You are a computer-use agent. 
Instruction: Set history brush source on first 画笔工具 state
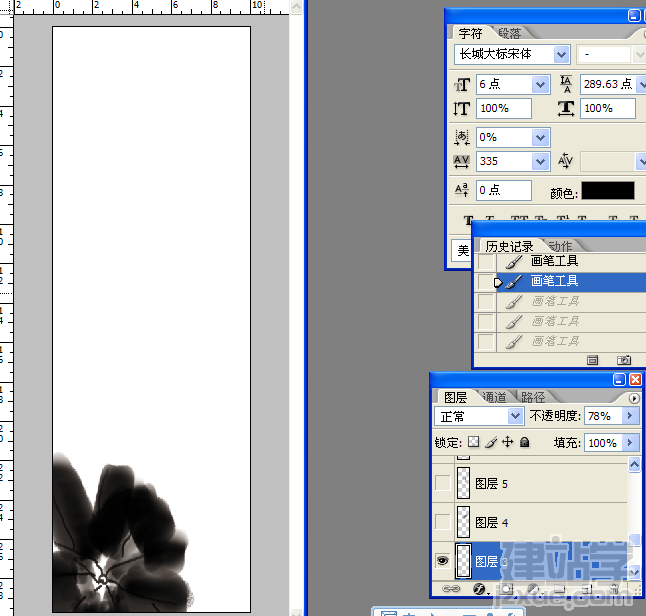(x=486, y=261)
